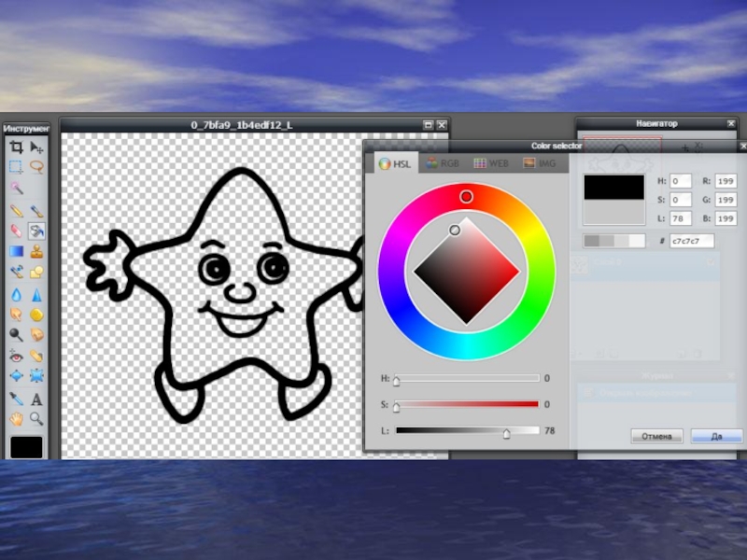Click the Отмена button

(656, 436)
